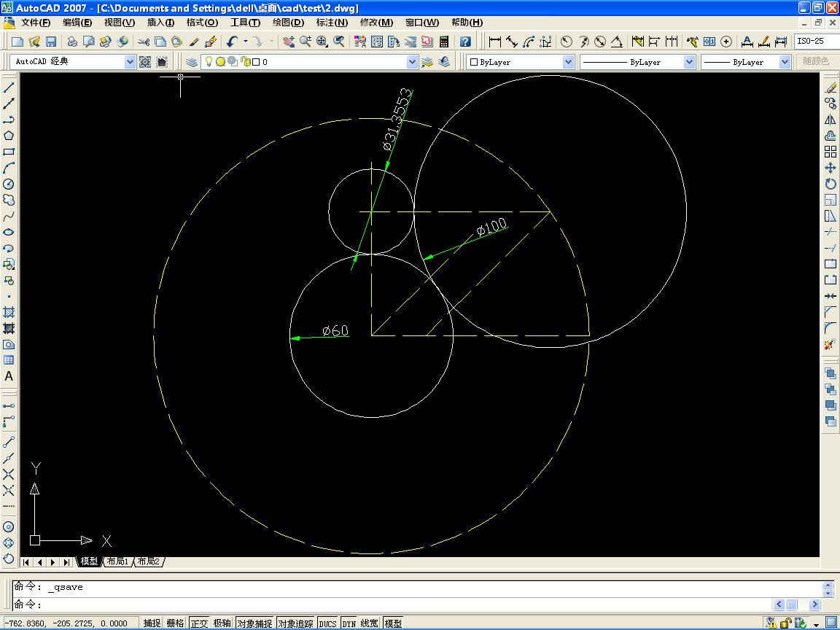Image resolution: width=840 pixels, height=630 pixels.
Task: Toggle DUCS dynamic UCS
Action: point(327,623)
